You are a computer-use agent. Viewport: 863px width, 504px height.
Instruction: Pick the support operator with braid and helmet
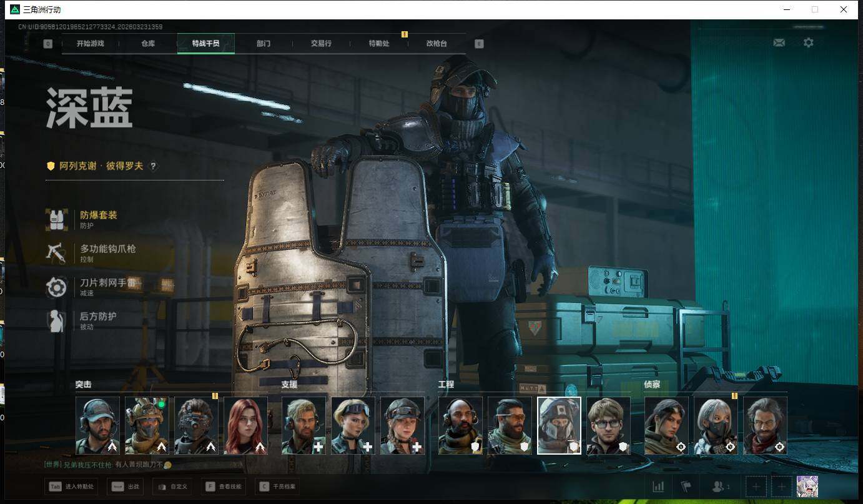402,425
